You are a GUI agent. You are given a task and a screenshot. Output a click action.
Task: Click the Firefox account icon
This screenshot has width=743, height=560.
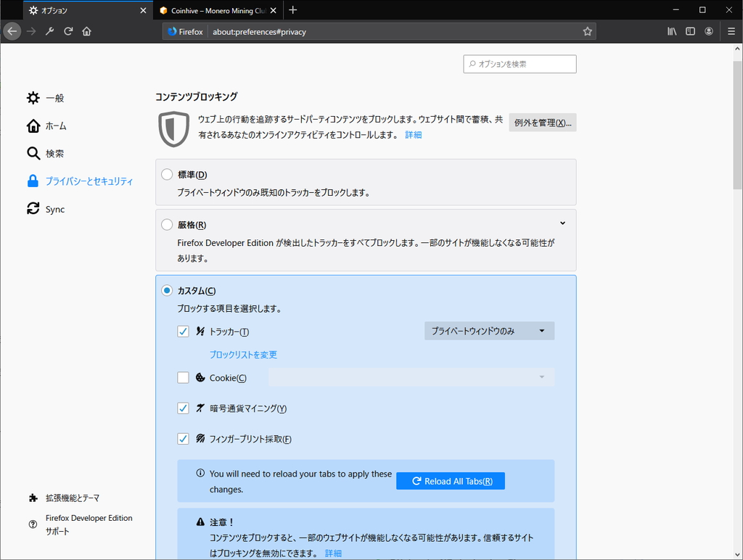point(708,31)
